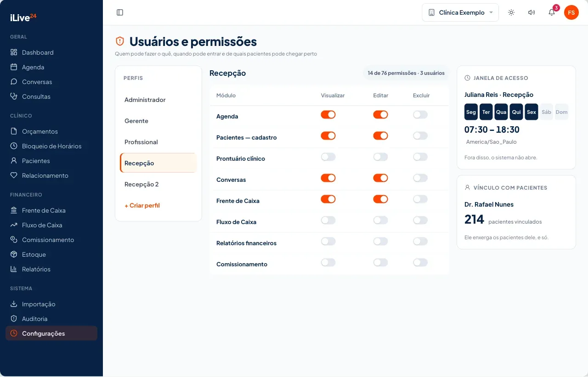Click the Estoque box icon

pyautogui.click(x=14, y=254)
